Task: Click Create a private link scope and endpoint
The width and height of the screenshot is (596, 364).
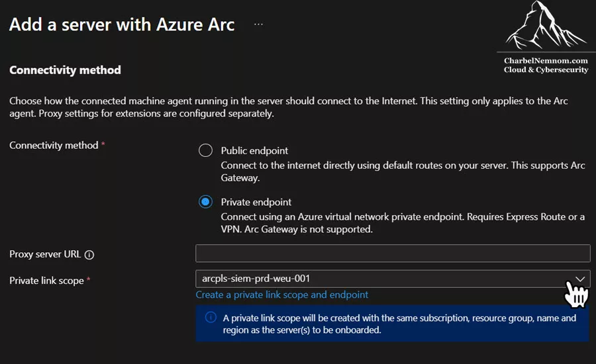Action: [281, 295]
